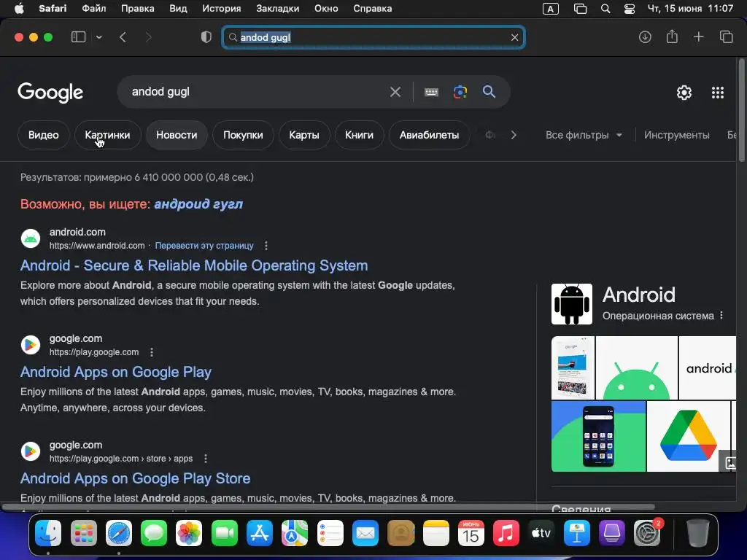The image size is (747, 560).
Task: Show the tab overview icon
Action: tap(726, 36)
